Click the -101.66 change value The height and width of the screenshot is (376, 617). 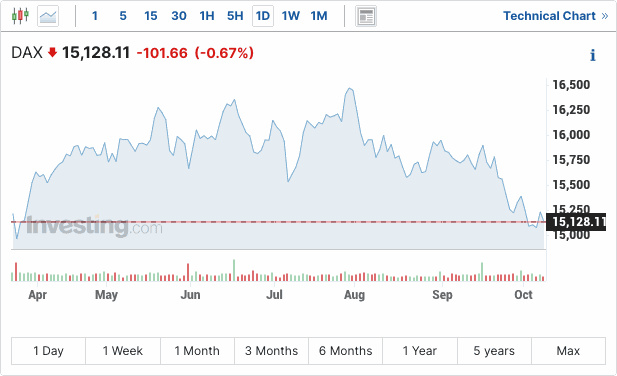[162, 53]
